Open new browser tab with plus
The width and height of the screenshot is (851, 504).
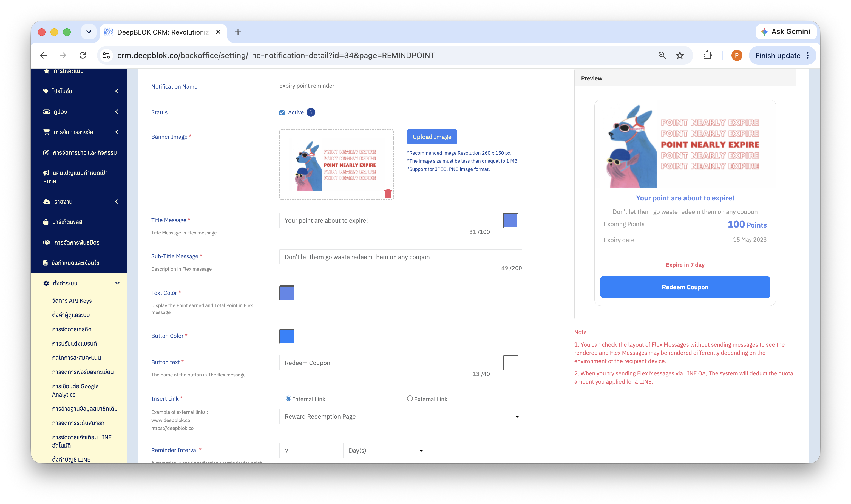pyautogui.click(x=238, y=32)
